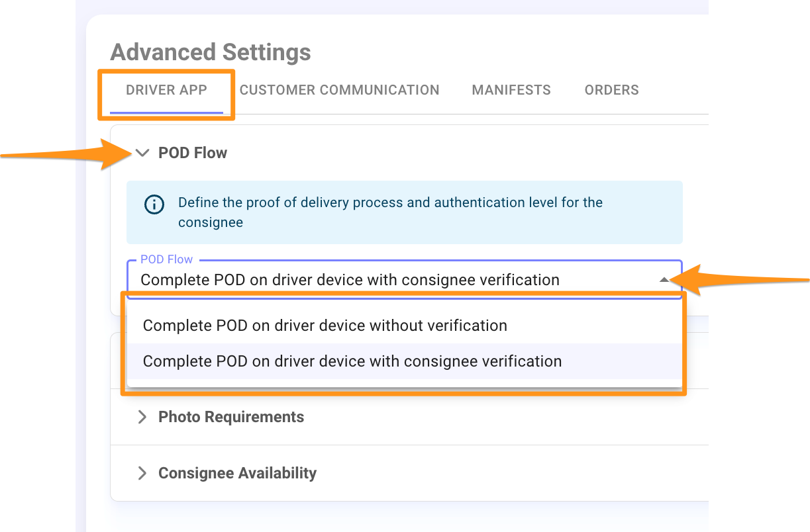This screenshot has width=810, height=532.
Task: Click the info icon in the blue notice
Action: pyautogui.click(x=154, y=204)
